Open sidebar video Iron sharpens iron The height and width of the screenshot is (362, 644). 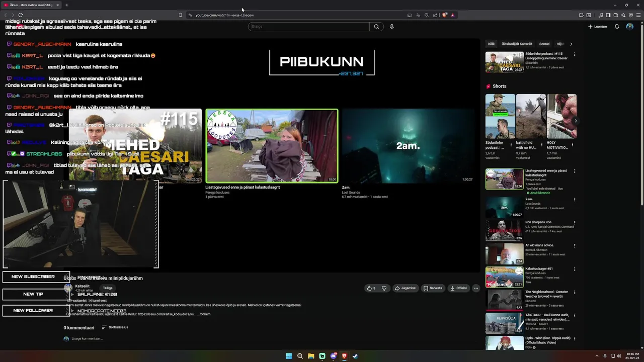click(x=504, y=231)
